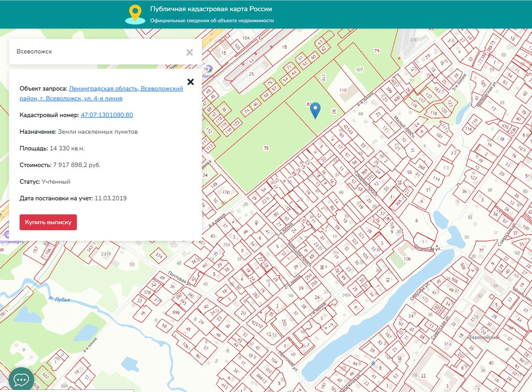Click the Официальные сведения об объекте недвижимости subtitle
This screenshot has height=392, width=532.
(212, 20)
